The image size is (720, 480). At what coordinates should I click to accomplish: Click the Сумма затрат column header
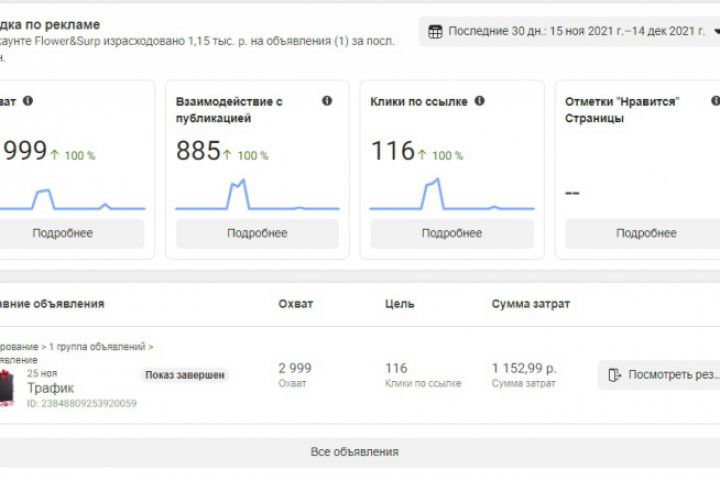tap(531, 304)
